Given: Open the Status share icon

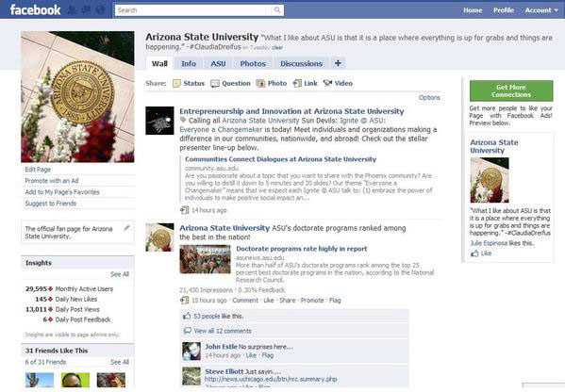Looking at the screenshot, I should coord(176,84).
